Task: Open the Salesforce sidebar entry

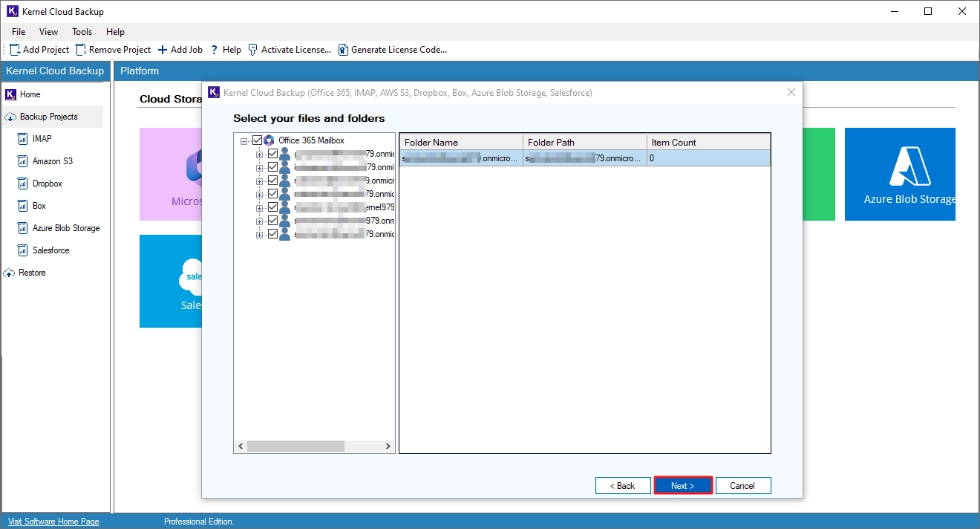Action: point(43,250)
